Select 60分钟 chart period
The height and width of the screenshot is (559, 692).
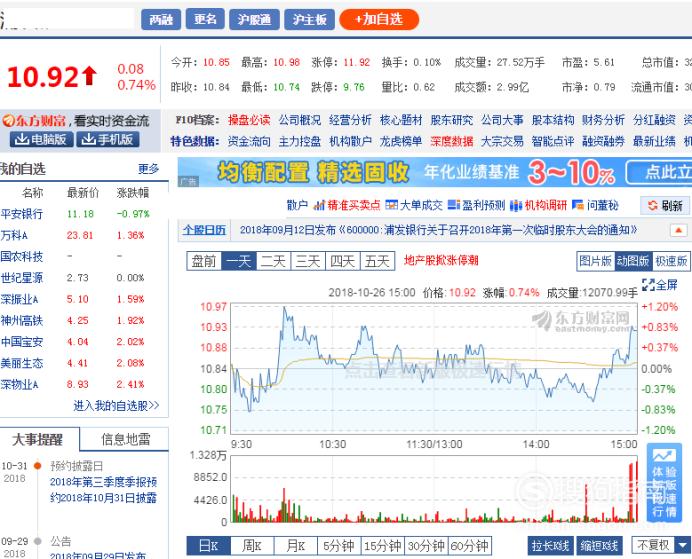(x=470, y=546)
